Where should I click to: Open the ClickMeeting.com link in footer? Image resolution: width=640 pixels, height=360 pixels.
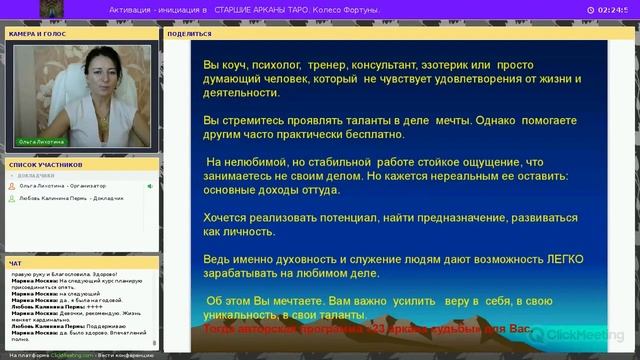coord(72,356)
